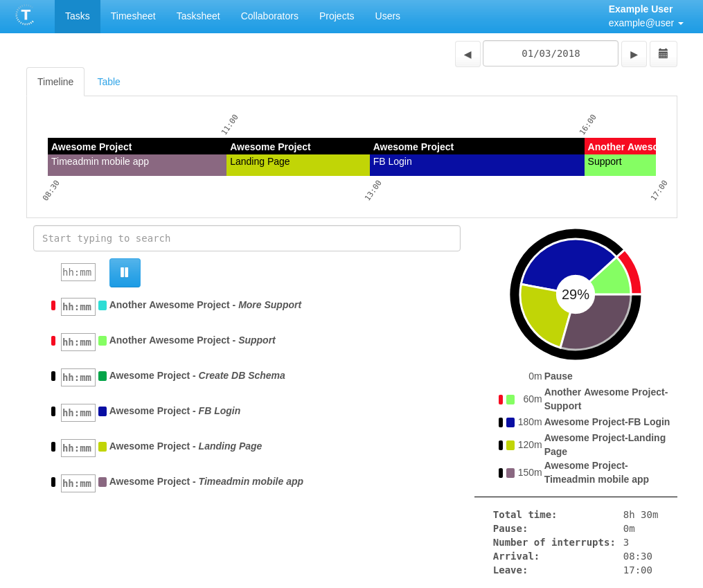Select the Landing Page task in list
The width and height of the screenshot is (703, 588).
(x=185, y=446)
